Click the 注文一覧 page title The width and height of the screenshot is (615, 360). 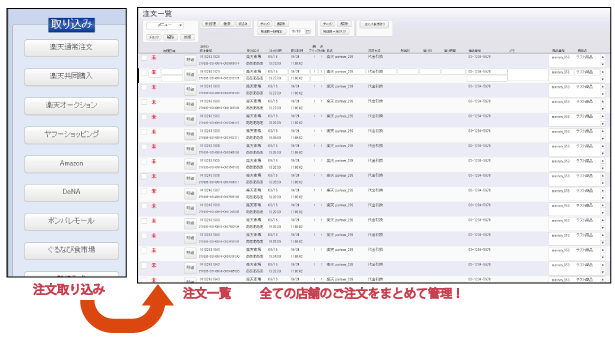click(157, 14)
